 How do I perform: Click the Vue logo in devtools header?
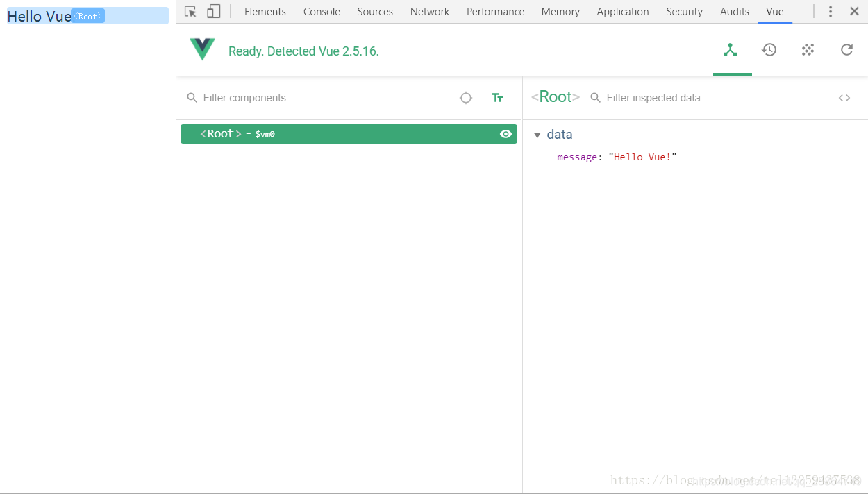(202, 49)
